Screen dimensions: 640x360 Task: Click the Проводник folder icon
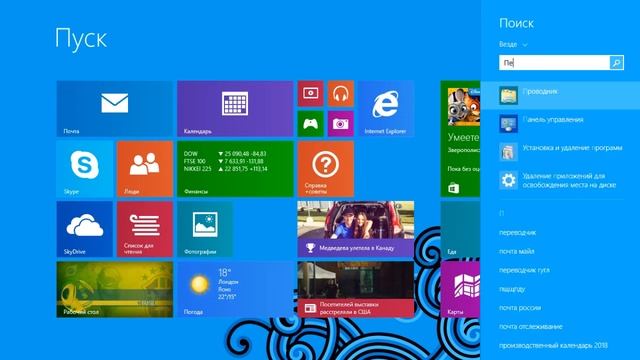pos(509,96)
